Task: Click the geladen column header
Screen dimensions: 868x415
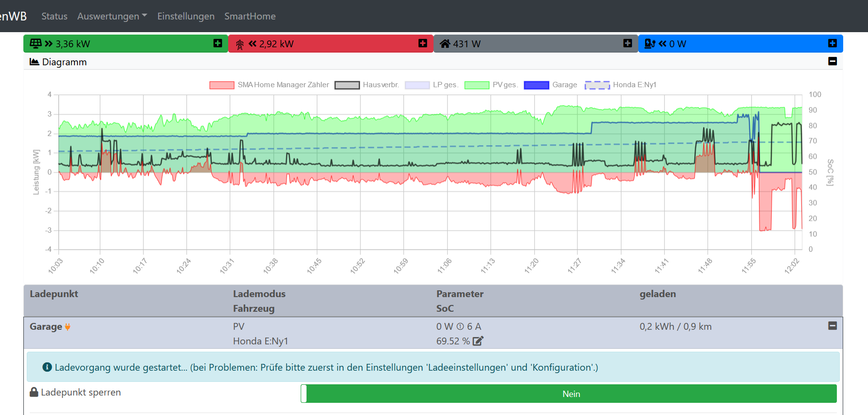Action: tap(658, 294)
